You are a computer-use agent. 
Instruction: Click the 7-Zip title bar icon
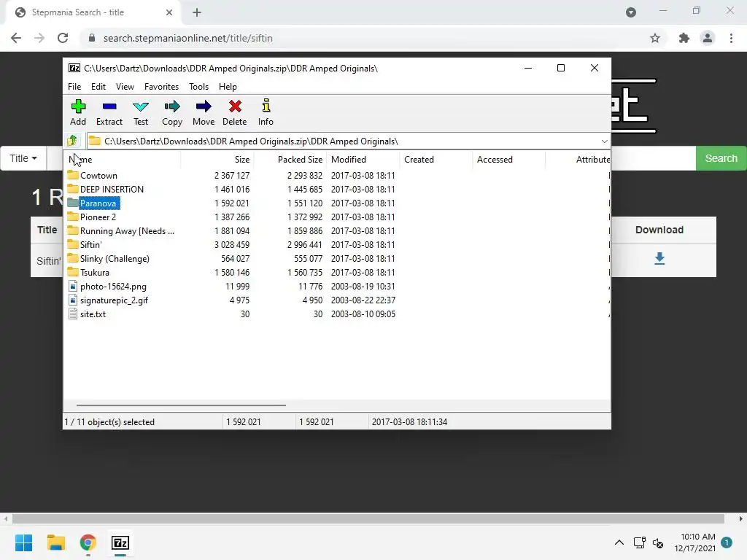[74, 68]
